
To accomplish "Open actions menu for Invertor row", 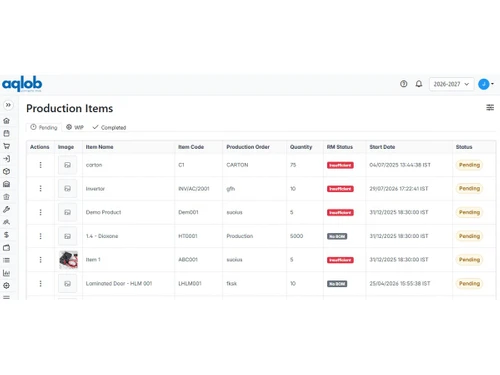I will [x=40, y=189].
